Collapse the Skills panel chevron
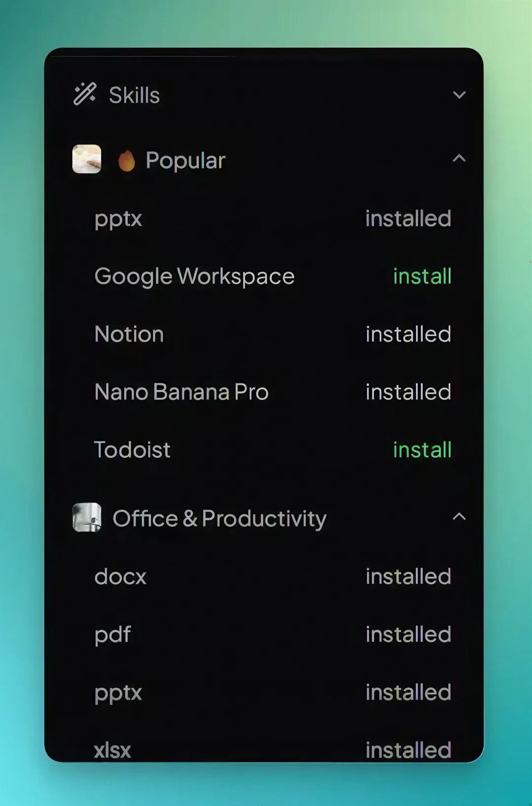This screenshot has height=806, width=532. click(459, 95)
